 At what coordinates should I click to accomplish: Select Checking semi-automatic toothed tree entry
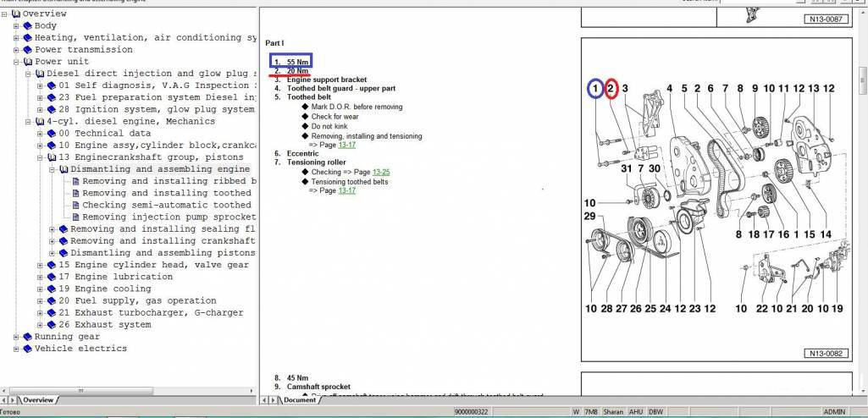coord(166,206)
